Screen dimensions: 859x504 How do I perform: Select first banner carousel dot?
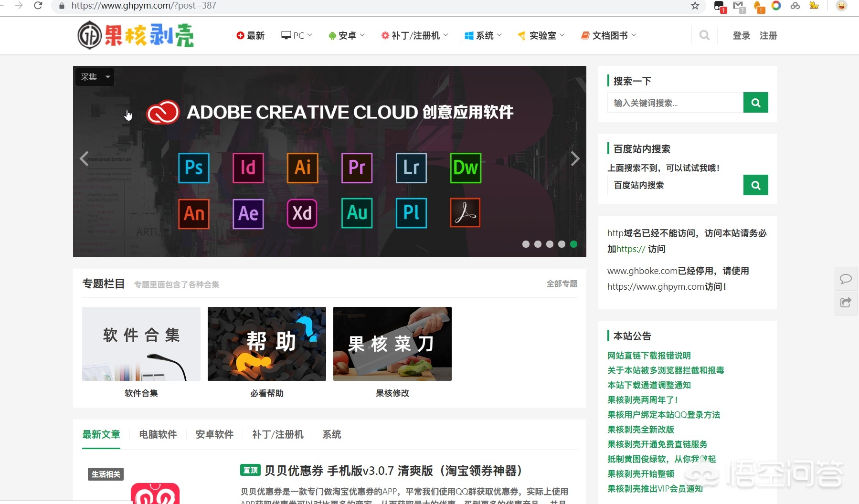point(526,244)
